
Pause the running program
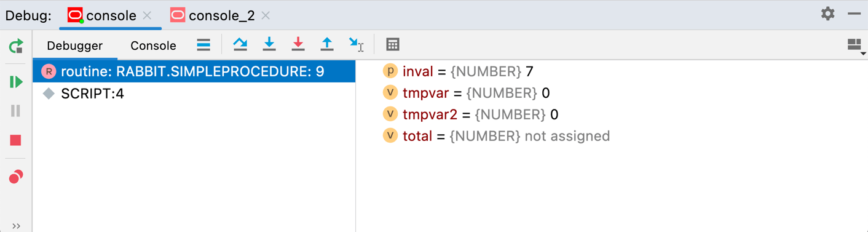click(x=16, y=111)
